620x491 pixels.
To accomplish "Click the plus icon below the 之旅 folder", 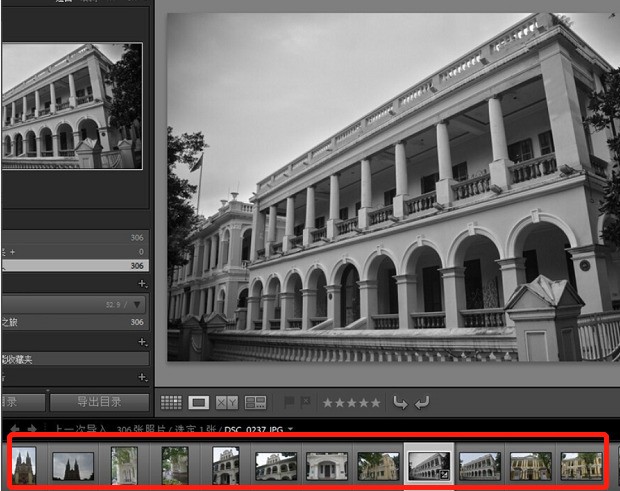I will point(142,341).
